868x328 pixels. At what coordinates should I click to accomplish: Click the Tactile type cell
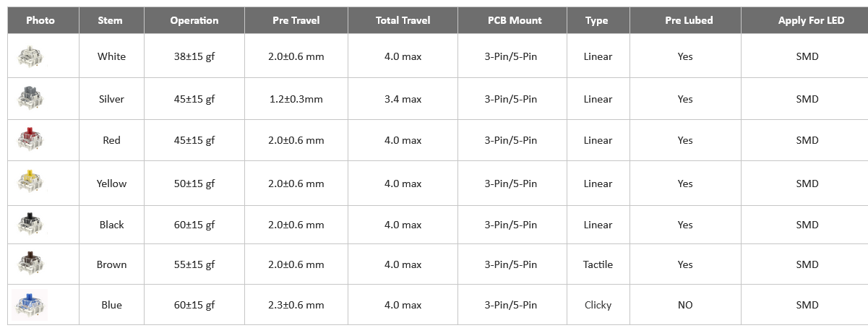(x=598, y=264)
